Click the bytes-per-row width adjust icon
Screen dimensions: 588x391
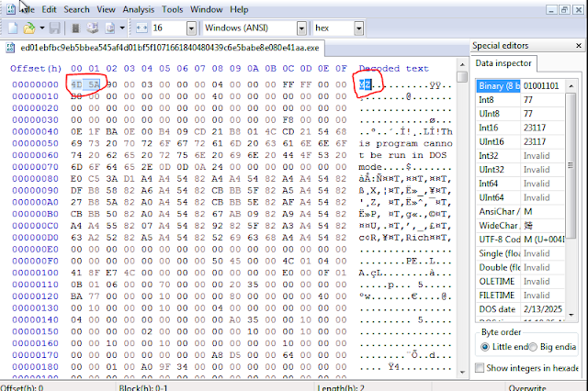coord(141,28)
